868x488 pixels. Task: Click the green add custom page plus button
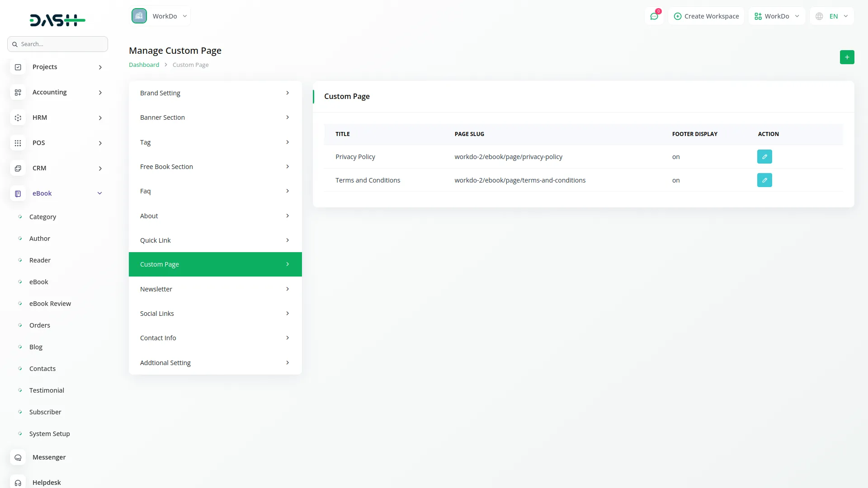click(847, 57)
